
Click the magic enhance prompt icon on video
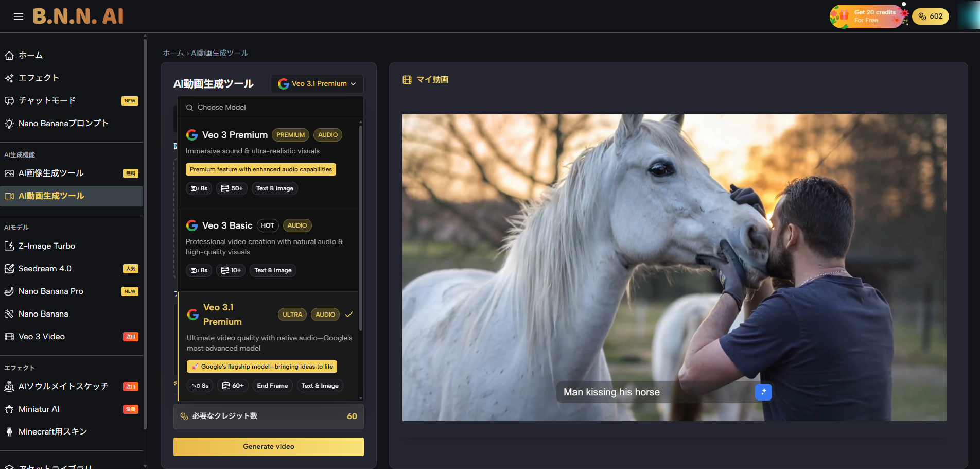(763, 392)
